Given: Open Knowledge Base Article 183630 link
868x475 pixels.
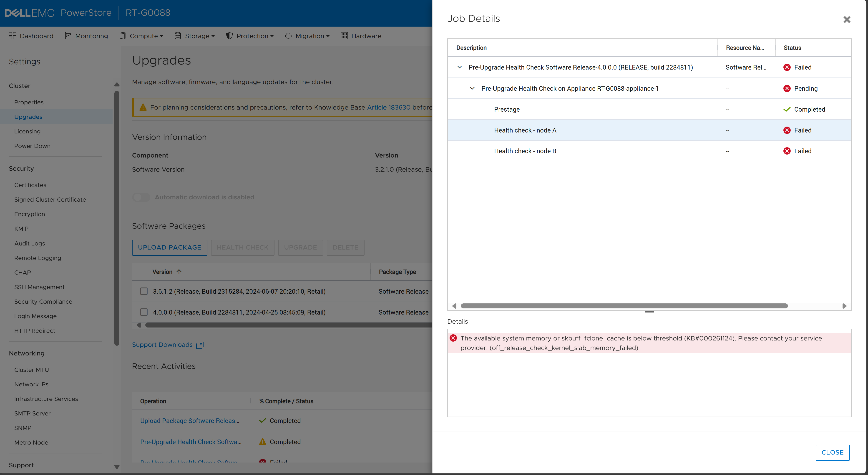Looking at the screenshot, I should click(x=388, y=107).
